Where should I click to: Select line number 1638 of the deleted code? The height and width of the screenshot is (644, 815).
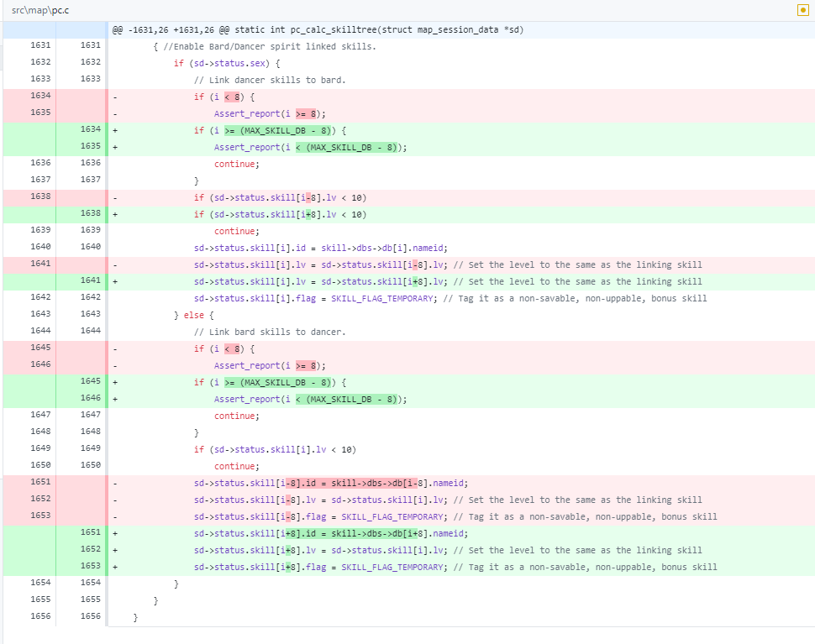click(x=39, y=196)
